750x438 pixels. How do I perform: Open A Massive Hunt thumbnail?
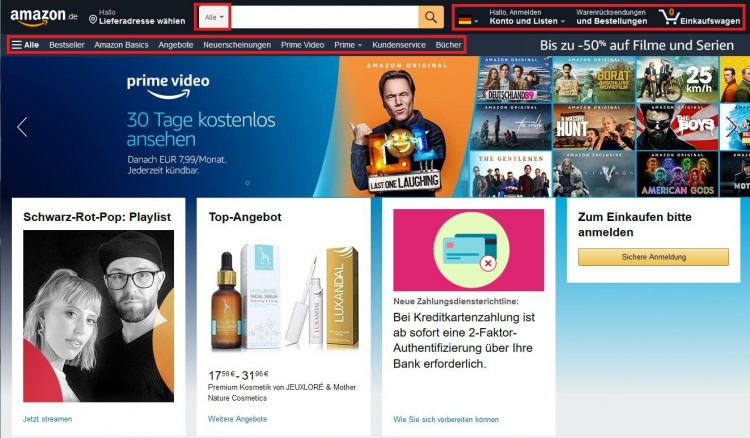(594, 127)
